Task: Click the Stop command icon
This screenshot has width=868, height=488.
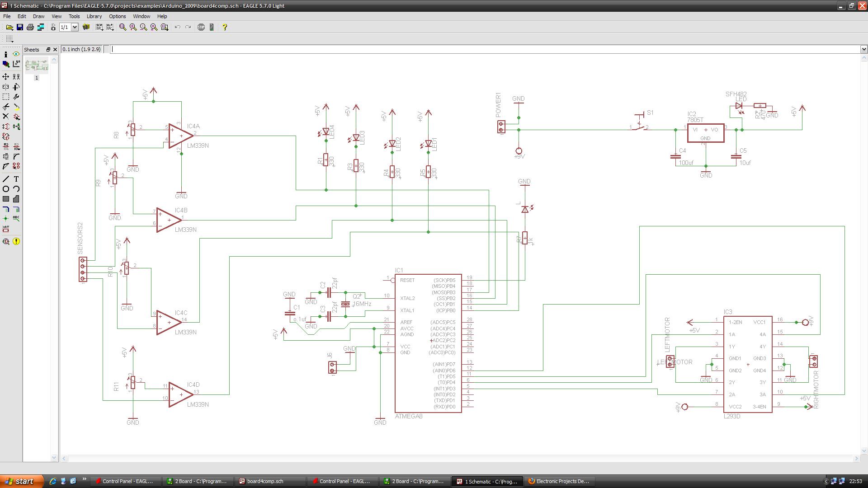Action: [201, 27]
